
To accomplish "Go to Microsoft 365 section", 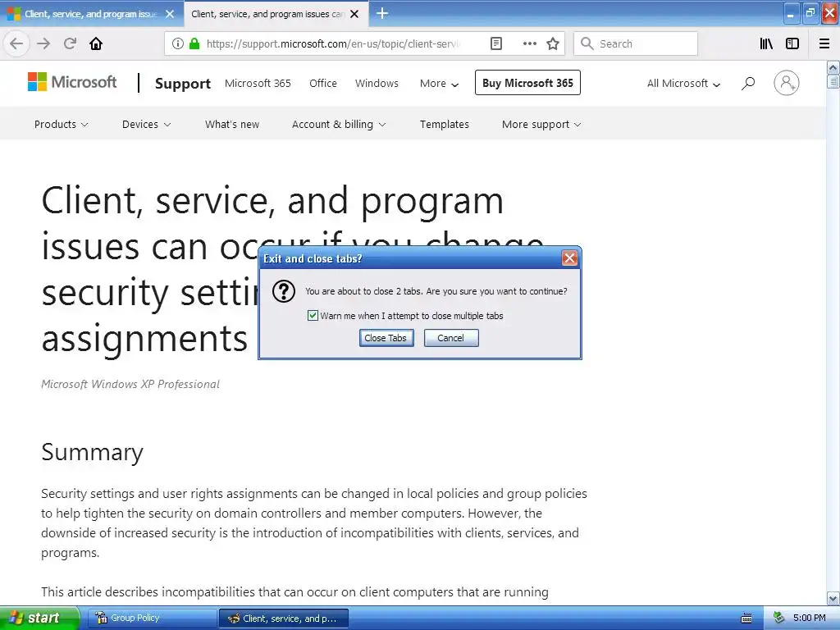I will click(x=258, y=84).
